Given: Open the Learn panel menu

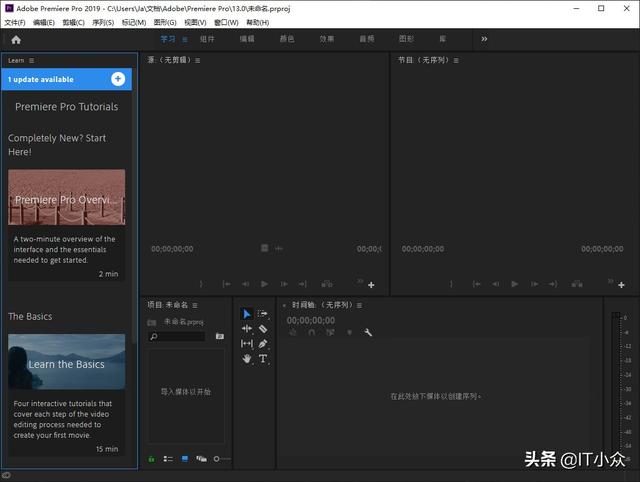Looking at the screenshot, I should coord(31,60).
